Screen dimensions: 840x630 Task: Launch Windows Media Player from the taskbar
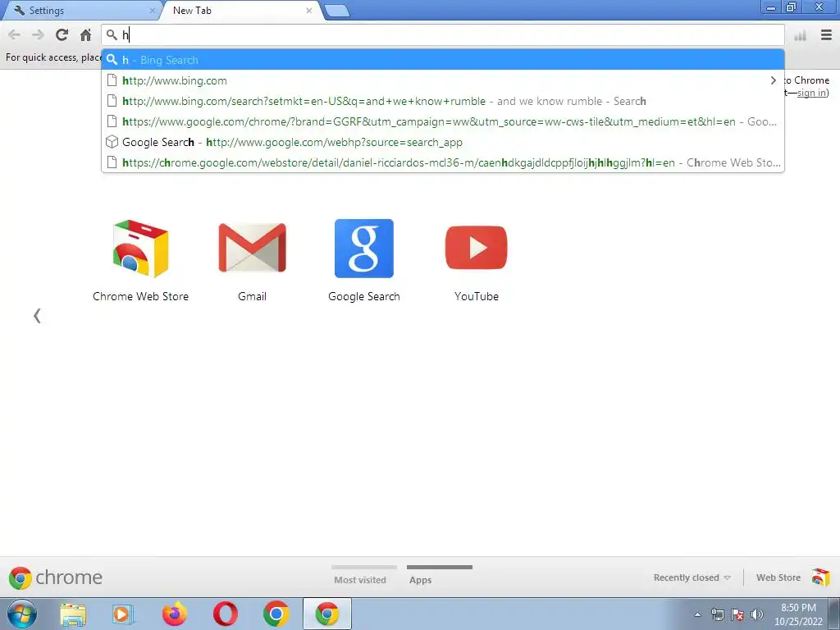point(123,614)
